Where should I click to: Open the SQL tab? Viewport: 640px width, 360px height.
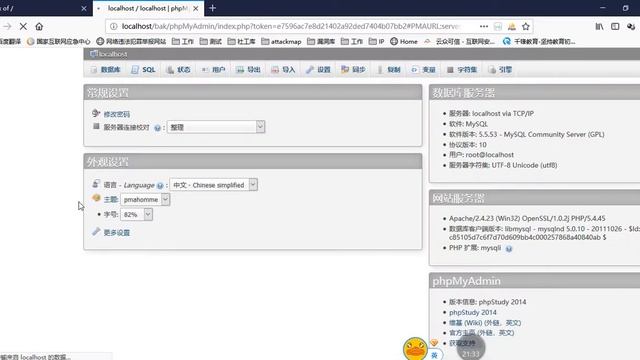point(143,70)
